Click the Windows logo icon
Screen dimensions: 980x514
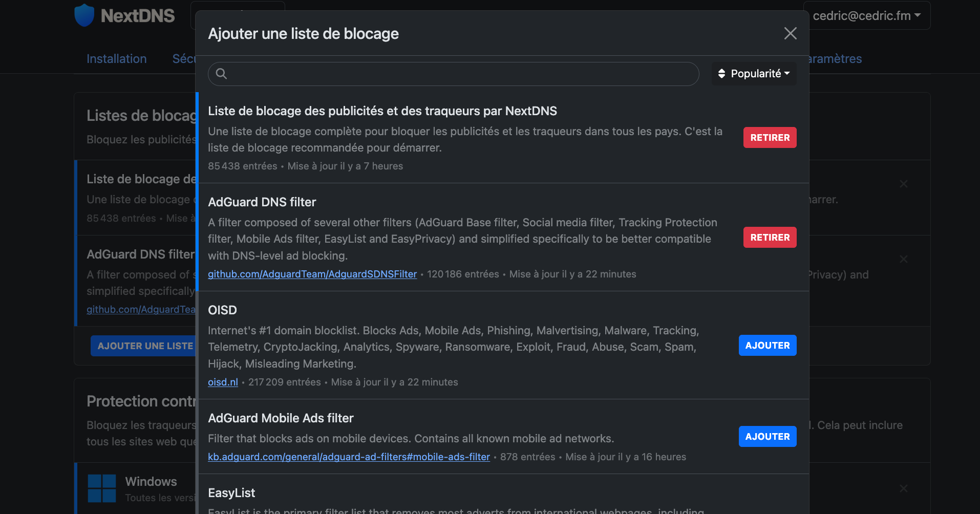pyautogui.click(x=102, y=488)
